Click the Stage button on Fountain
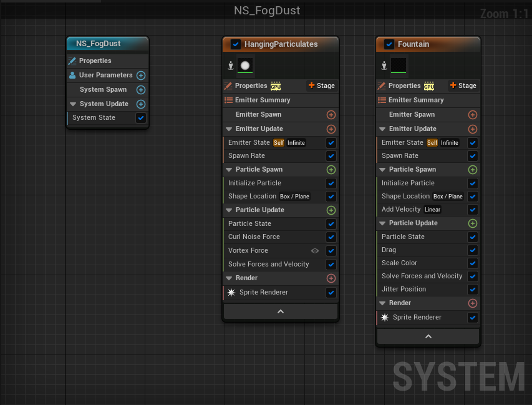 [x=462, y=86]
